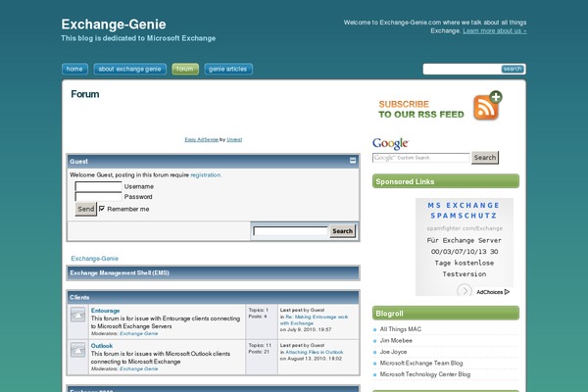The height and width of the screenshot is (392, 588).
Task: Go to the home tab
Action: pos(74,69)
